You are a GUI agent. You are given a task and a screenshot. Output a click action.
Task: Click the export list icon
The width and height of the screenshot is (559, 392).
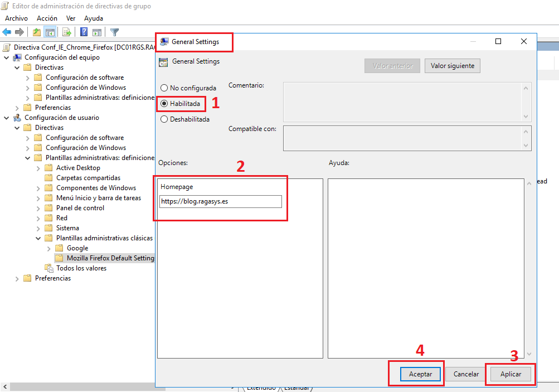pos(66,32)
